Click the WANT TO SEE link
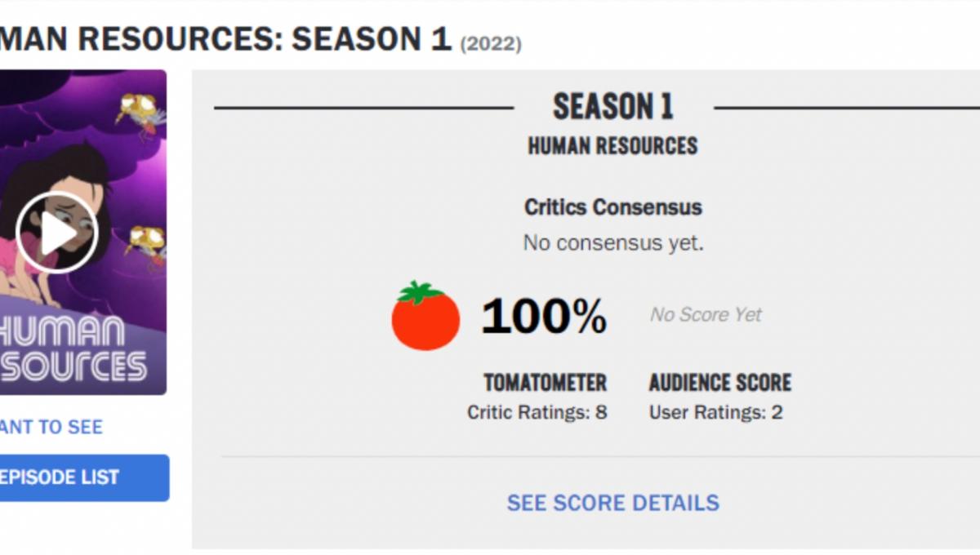Screen dimensions: 980x555 (51, 427)
